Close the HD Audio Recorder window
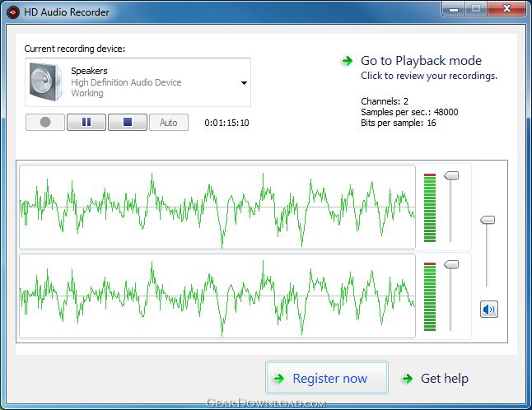The height and width of the screenshot is (410, 532). [x=506, y=8]
